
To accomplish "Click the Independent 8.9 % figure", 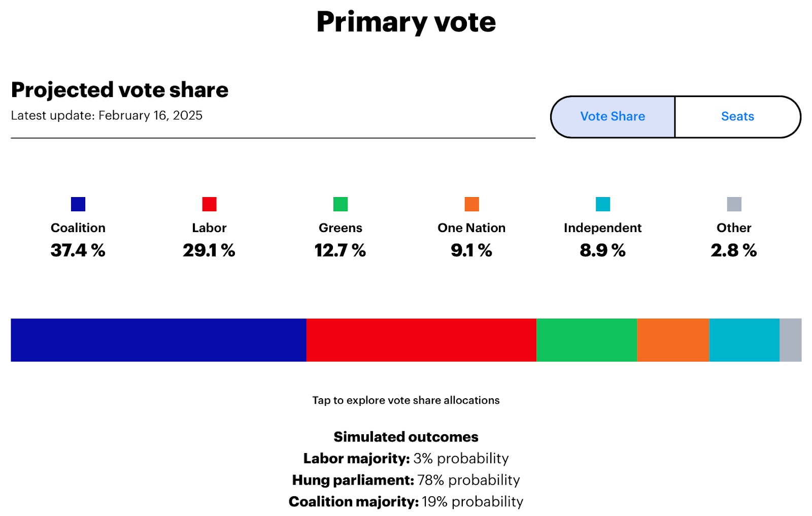I will pyautogui.click(x=602, y=250).
